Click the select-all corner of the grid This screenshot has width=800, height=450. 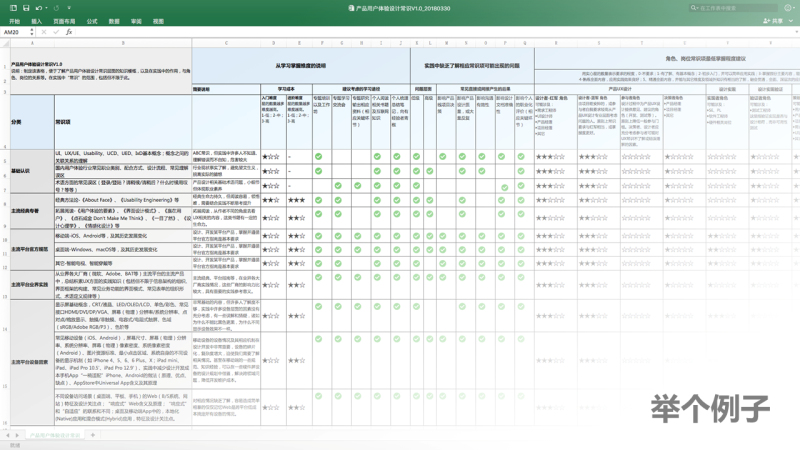pos(5,43)
